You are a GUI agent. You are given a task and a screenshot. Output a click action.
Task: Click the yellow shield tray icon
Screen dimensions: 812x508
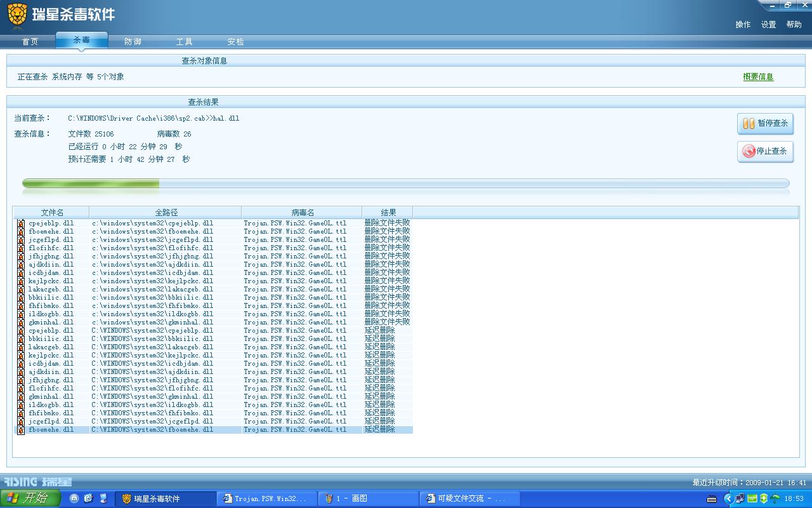pos(764,498)
